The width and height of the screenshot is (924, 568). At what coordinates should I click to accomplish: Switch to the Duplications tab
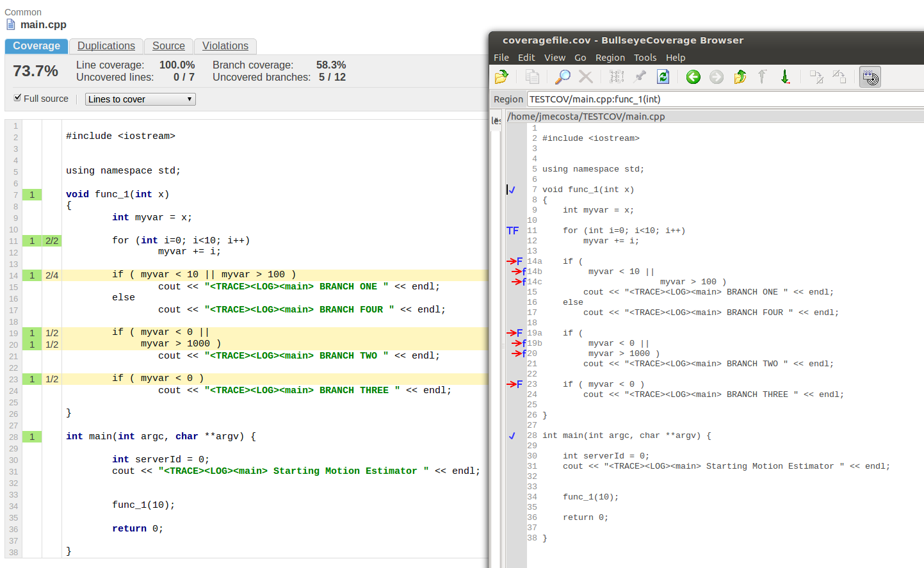coord(106,46)
